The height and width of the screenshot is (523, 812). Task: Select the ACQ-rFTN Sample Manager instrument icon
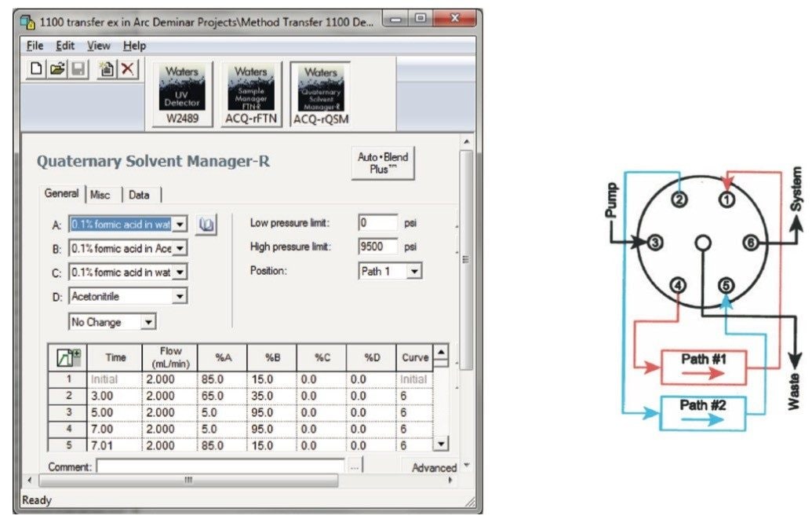251,94
